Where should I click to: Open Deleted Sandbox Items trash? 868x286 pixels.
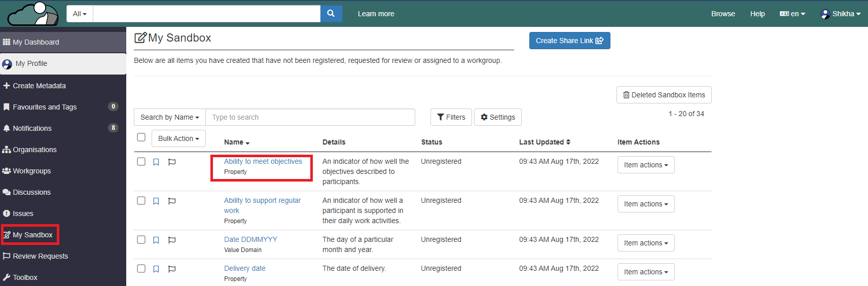tap(664, 95)
